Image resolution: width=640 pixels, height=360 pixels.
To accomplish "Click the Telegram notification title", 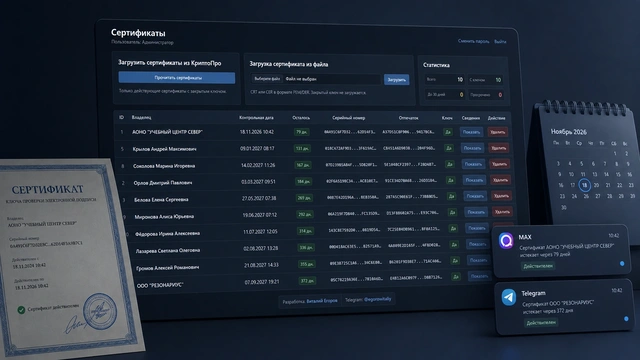I will coord(533,293).
